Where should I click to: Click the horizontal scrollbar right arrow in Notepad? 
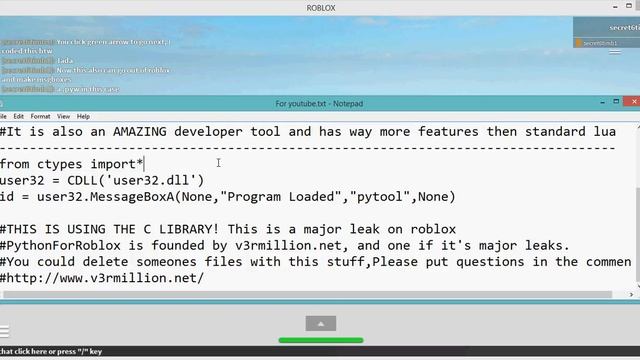point(631,294)
